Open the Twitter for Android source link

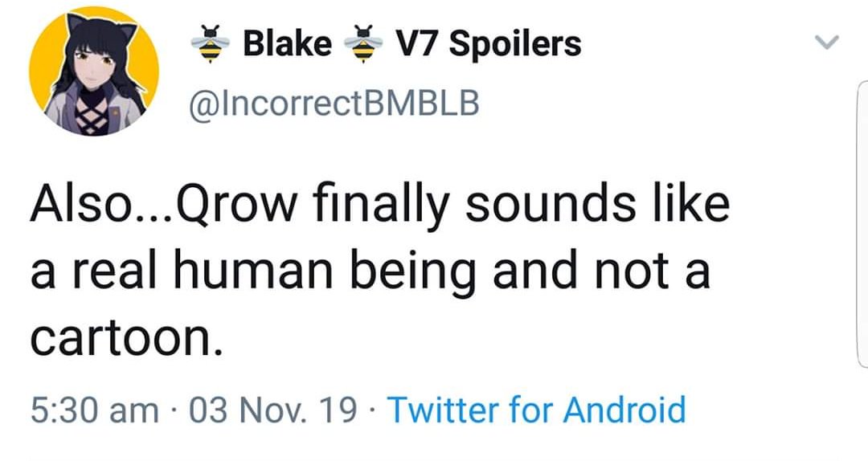(536, 410)
